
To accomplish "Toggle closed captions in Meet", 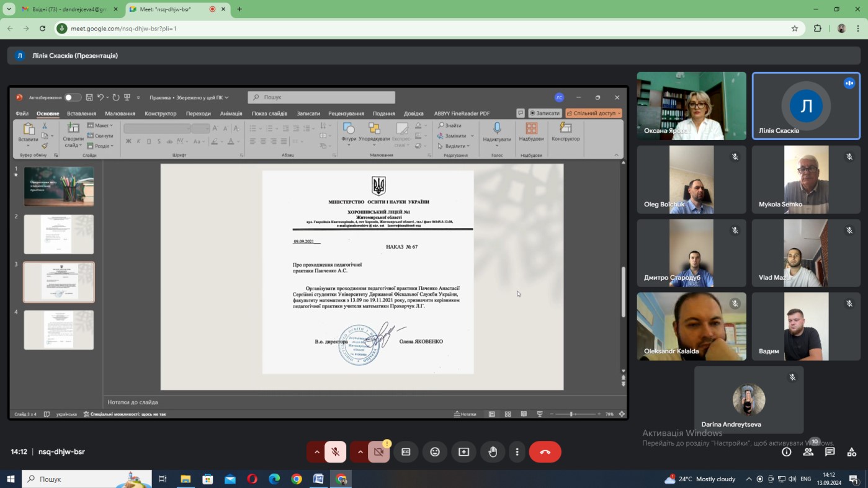I will 406,452.
